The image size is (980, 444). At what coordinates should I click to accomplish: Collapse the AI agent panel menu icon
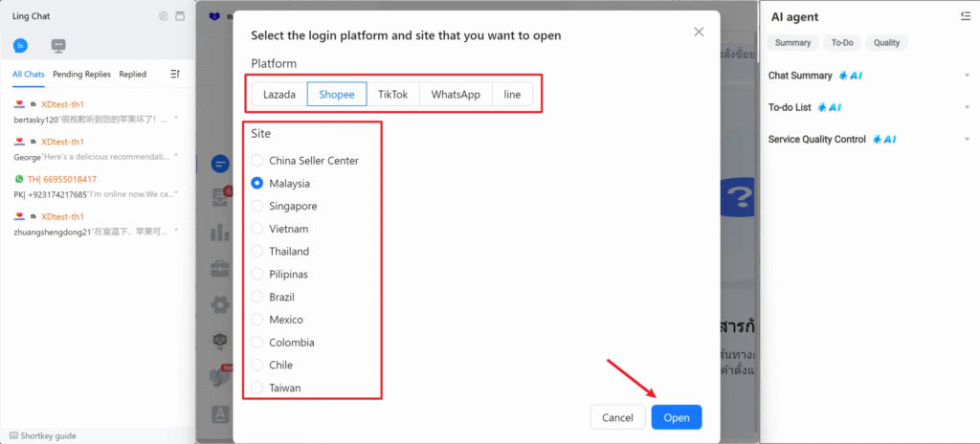966,16
